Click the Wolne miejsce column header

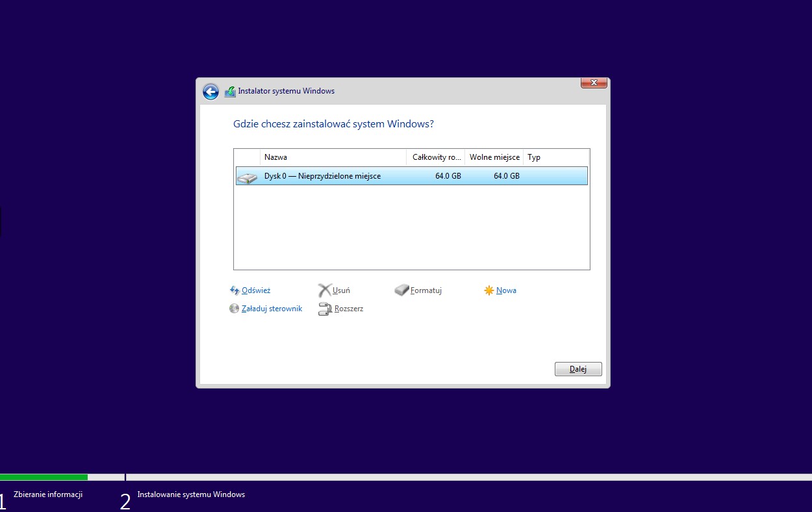(x=494, y=157)
